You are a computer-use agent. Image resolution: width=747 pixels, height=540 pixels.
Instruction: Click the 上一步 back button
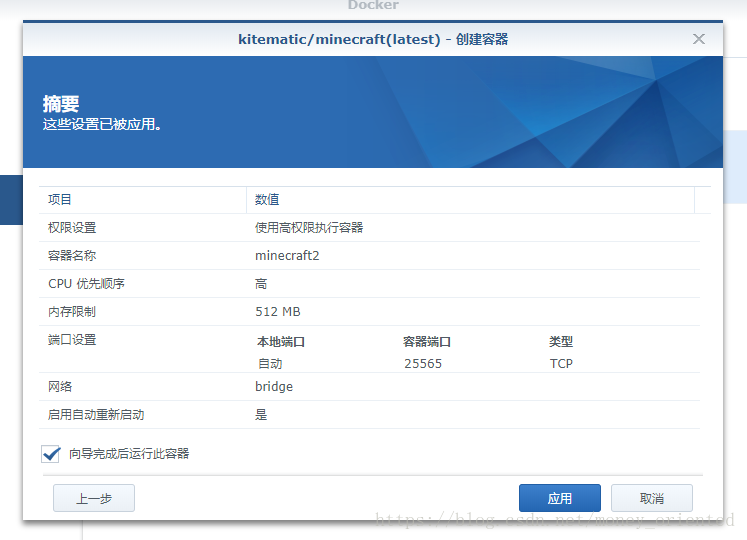tap(94, 499)
